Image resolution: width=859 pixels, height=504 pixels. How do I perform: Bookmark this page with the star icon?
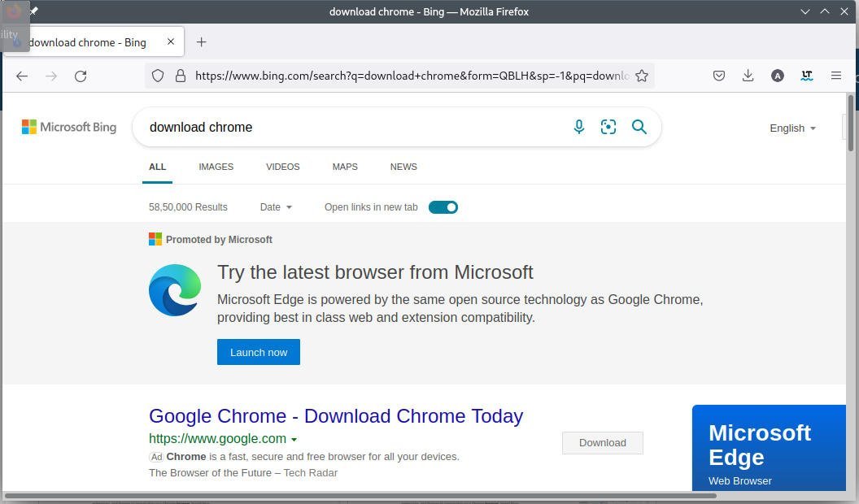click(642, 75)
